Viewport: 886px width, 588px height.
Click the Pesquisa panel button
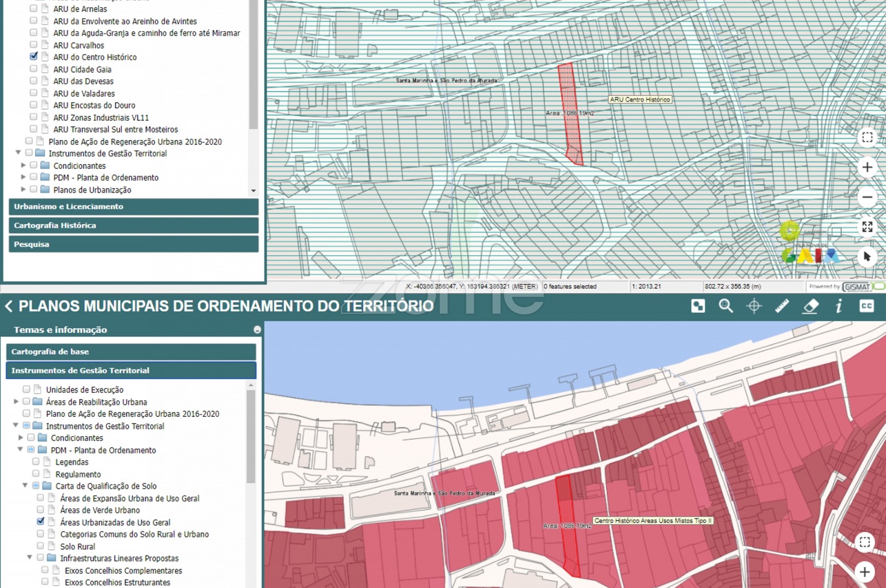tap(133, 244)
